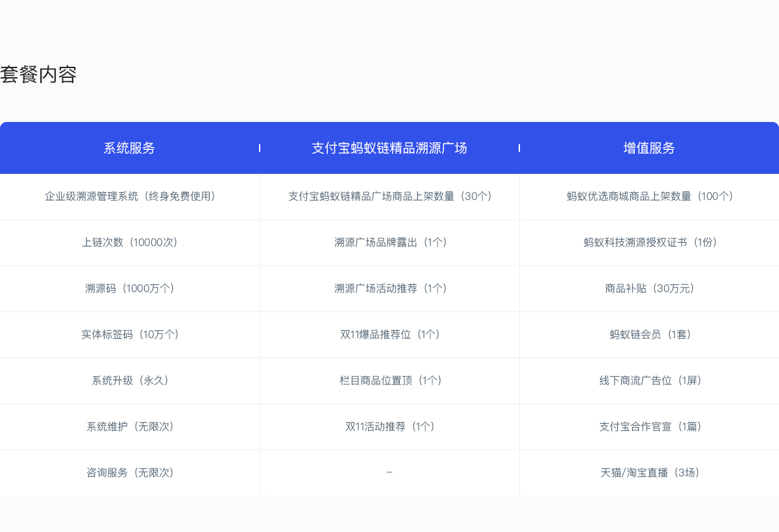Click 支付宝蚂蚁链精品广场商品上架数量（30个） cell
779x532 pixels.
point(389,197)
